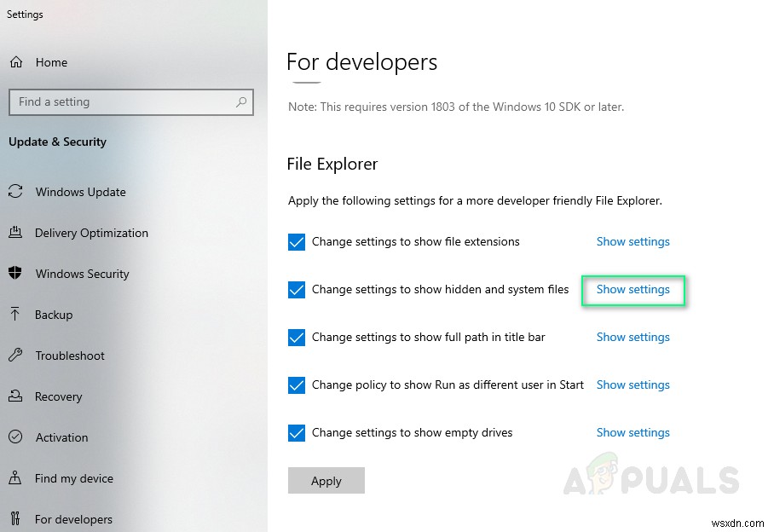Uncheck Change settings to show file extensions
The width and height of the screenshot is (774, 532).
[297, 242]
